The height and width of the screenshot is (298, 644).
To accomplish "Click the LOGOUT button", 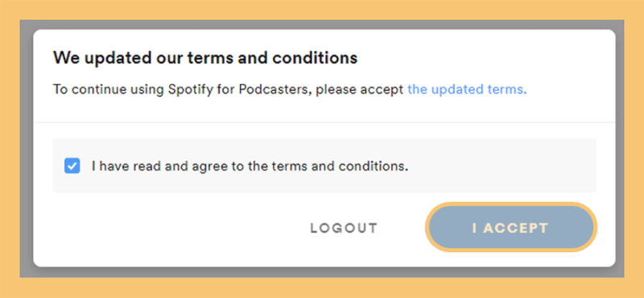I will click(x=344, y=228).
